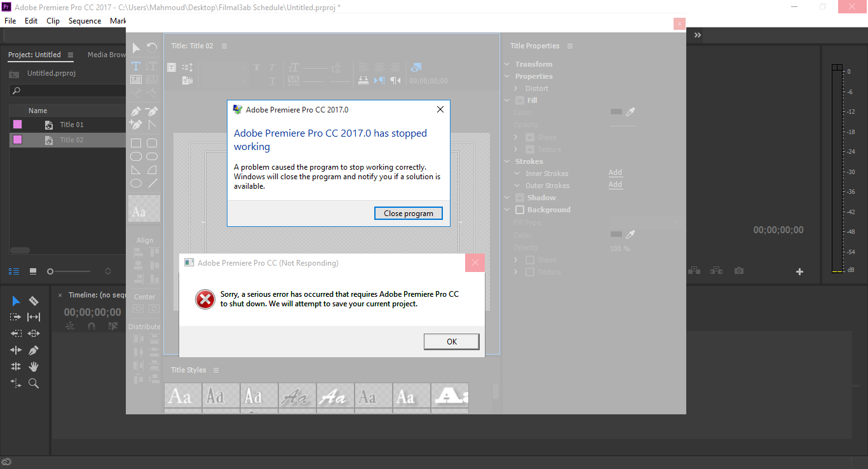This screenshot has width=868, height=469.
Task: Expand the Distort section
Action: tap(517, 88)
